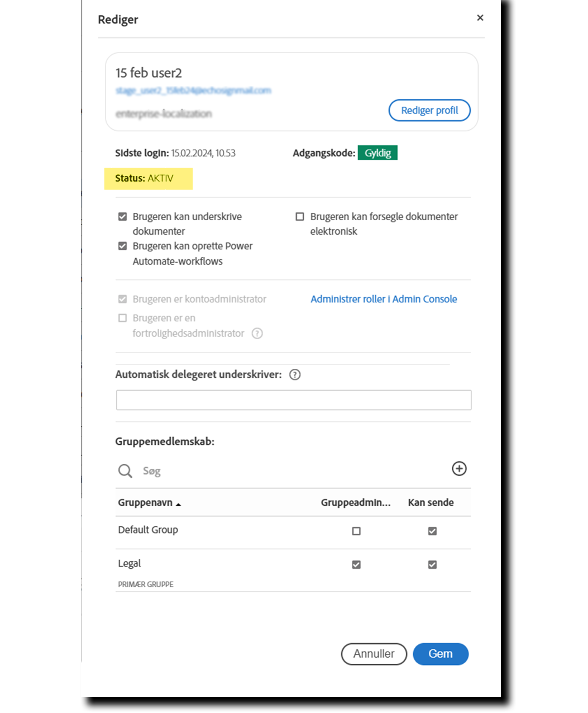Toggle 'Brugeren kan oprette Power Automate-workflows' checkbox

tap(122, 246)
